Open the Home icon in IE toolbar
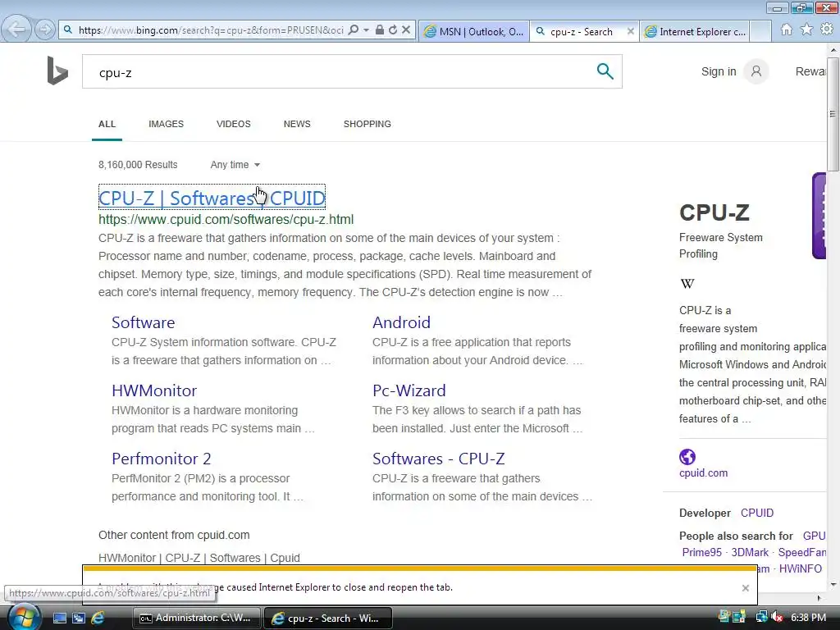Image resolution: width=840 pixels, height=630 pixels. coord(786,30)
